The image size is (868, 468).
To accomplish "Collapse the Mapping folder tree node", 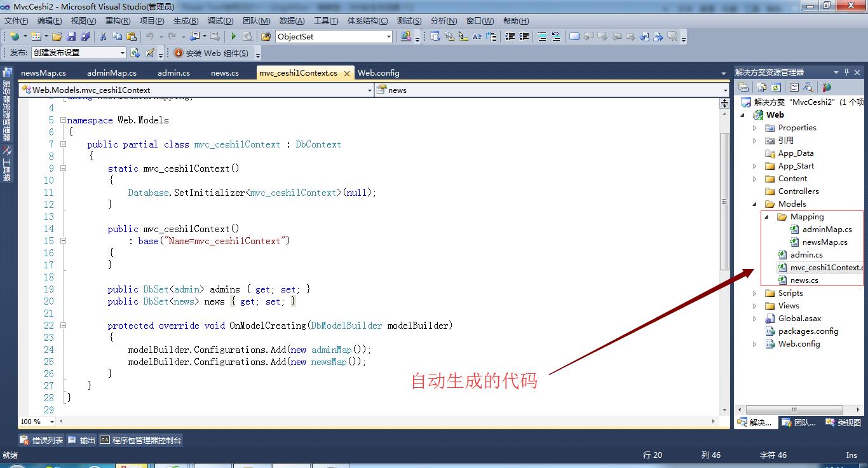I will (766, 217).
